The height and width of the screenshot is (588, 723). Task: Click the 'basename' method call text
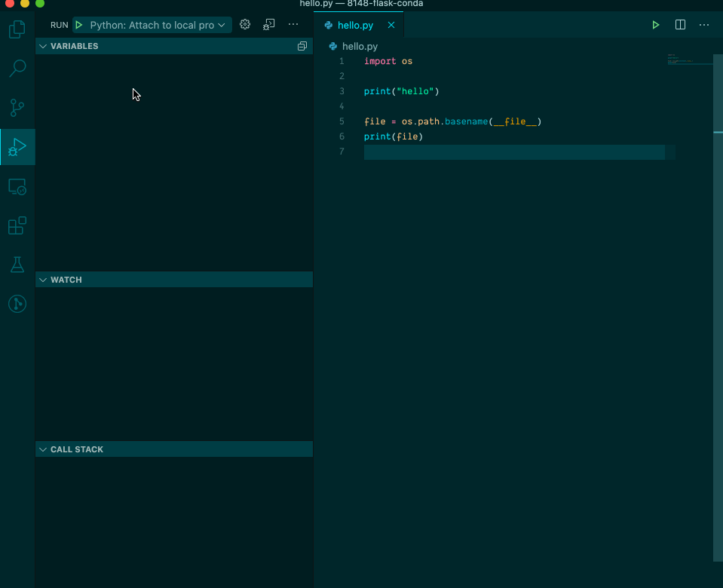point(466,121)
